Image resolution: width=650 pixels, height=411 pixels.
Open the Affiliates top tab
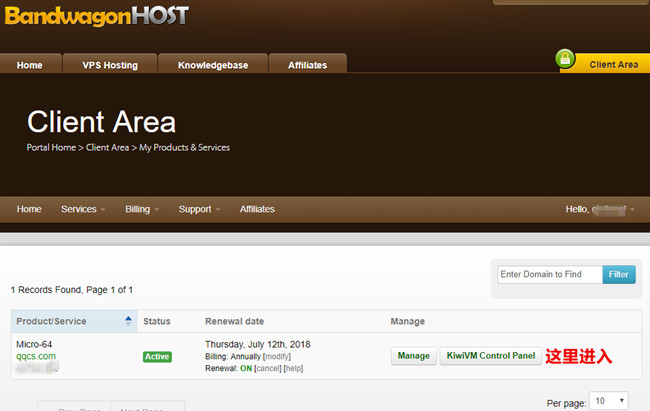(x=308, y=65)
